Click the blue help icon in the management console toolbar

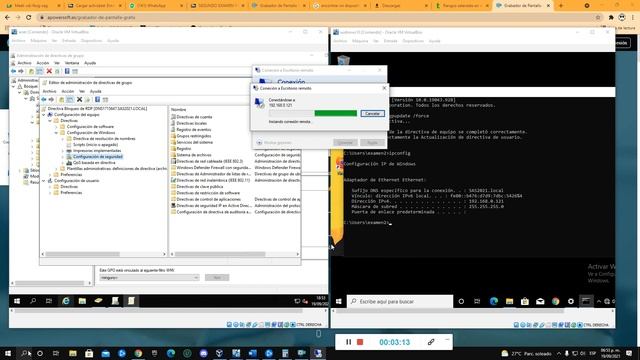67,71
